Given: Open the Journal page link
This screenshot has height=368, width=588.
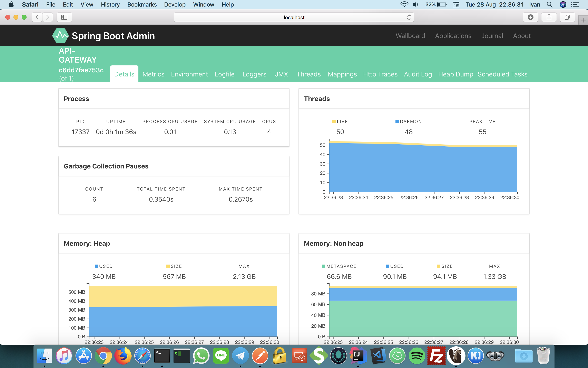Looking at the screenshot, I should pos(492,36).
